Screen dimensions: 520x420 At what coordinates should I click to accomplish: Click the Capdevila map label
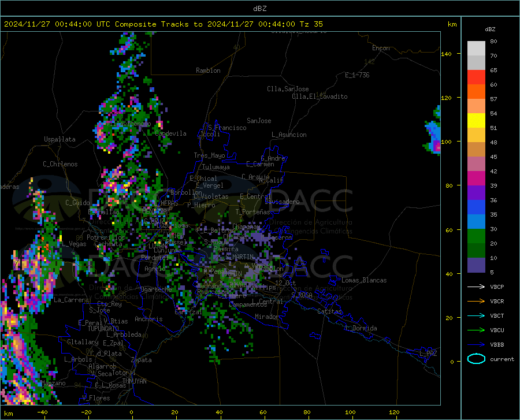[x=170, y=133]
